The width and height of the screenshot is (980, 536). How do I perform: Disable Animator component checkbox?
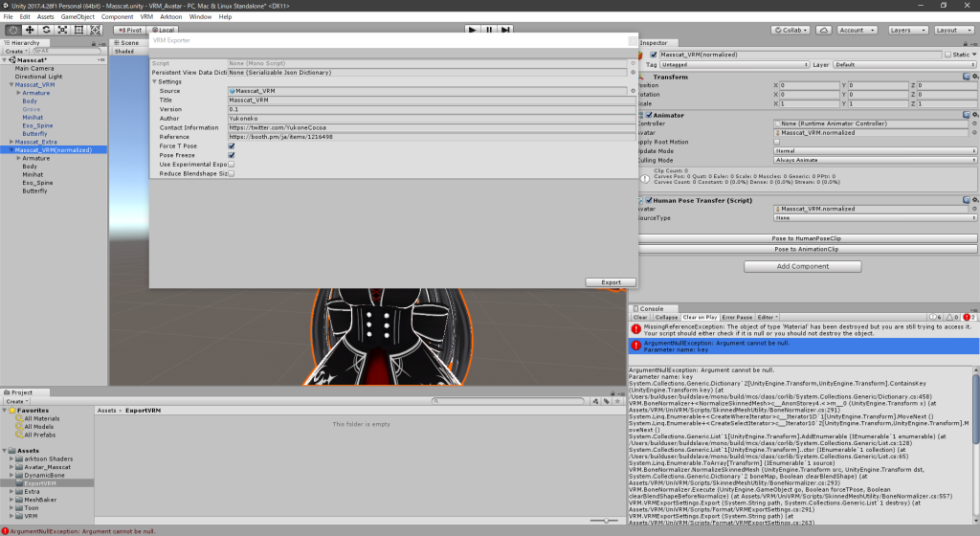point(649,115)
